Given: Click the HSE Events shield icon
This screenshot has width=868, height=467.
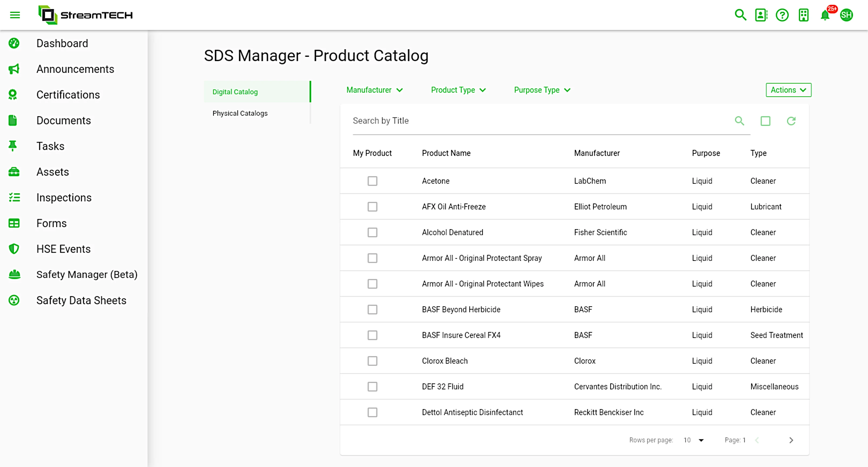Looking at the screenshot, I should 14,249.
